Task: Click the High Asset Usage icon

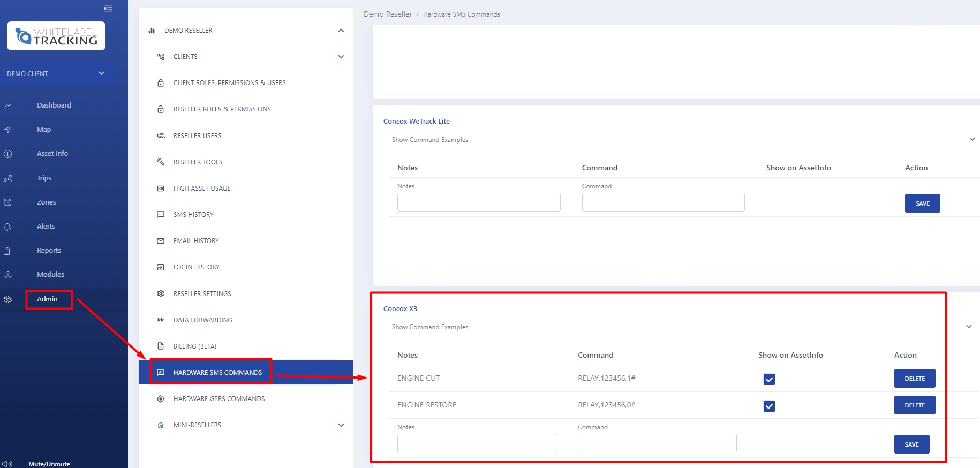Action: click(161, 188)
